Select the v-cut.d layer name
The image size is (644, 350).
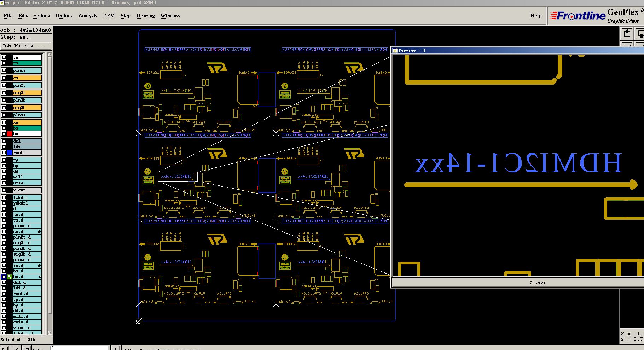coord(27,328)
